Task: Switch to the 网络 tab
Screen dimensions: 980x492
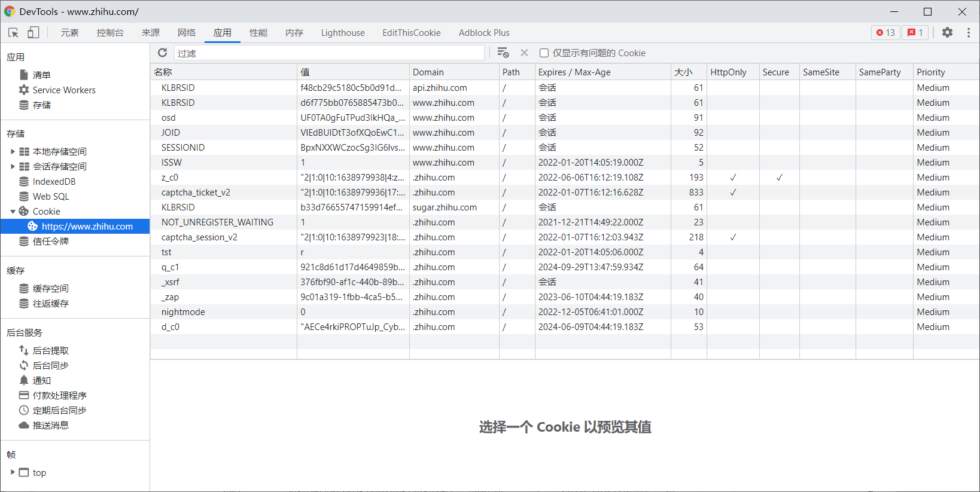Action: pyautogui.click(x=187, y=33)
